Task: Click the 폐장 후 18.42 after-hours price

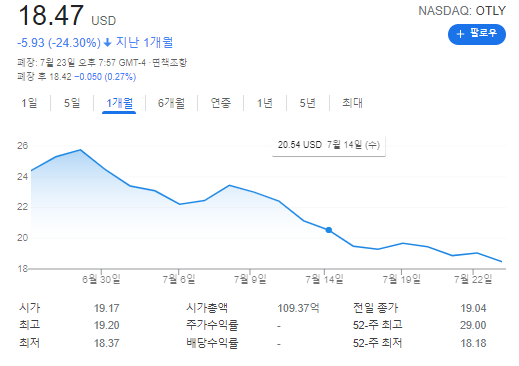Action: (x=44, y=77)
